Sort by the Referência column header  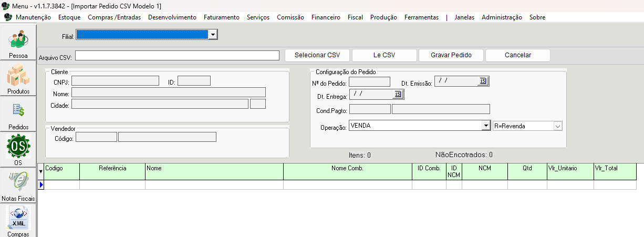(x=112, y=172)
